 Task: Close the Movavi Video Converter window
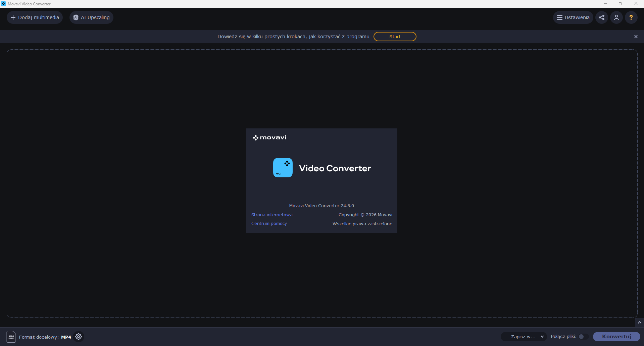coord(636,4)
